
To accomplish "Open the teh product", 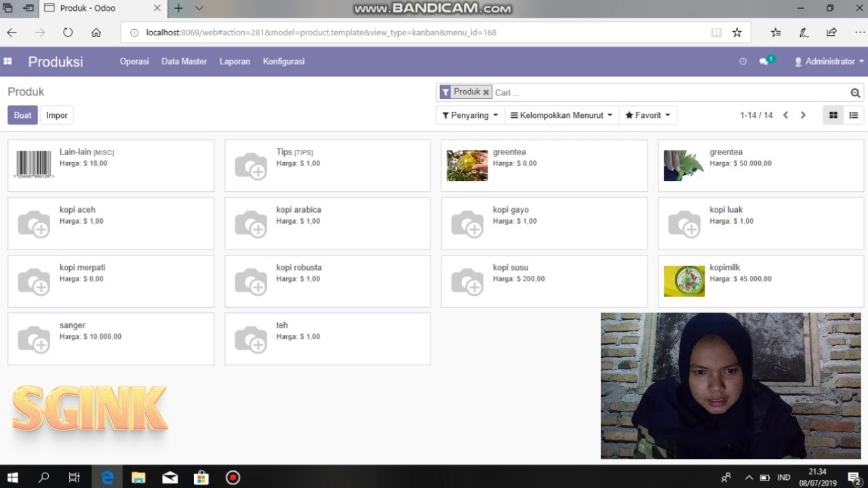I will pyautogui.click(x=328, y=338).
